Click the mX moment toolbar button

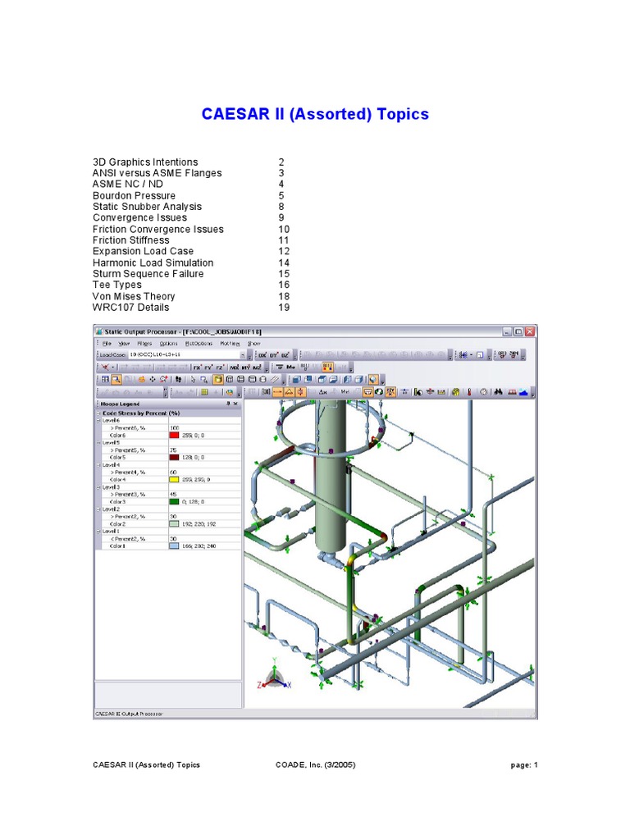click(234, 367)
